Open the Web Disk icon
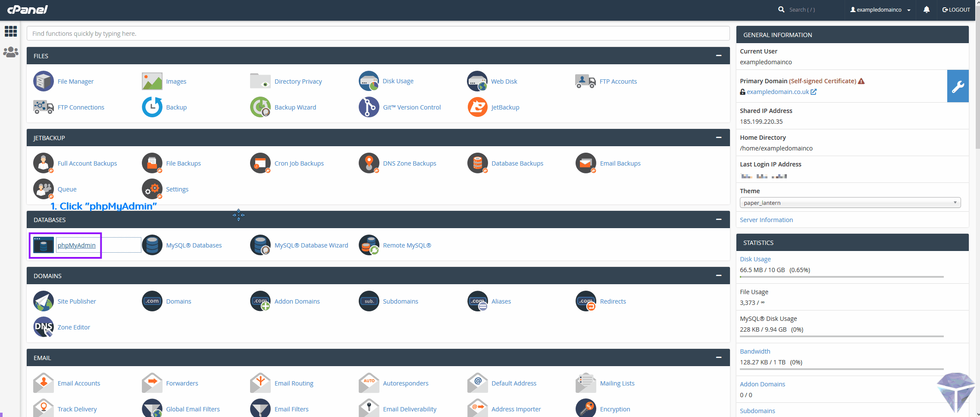 (477, 81)
